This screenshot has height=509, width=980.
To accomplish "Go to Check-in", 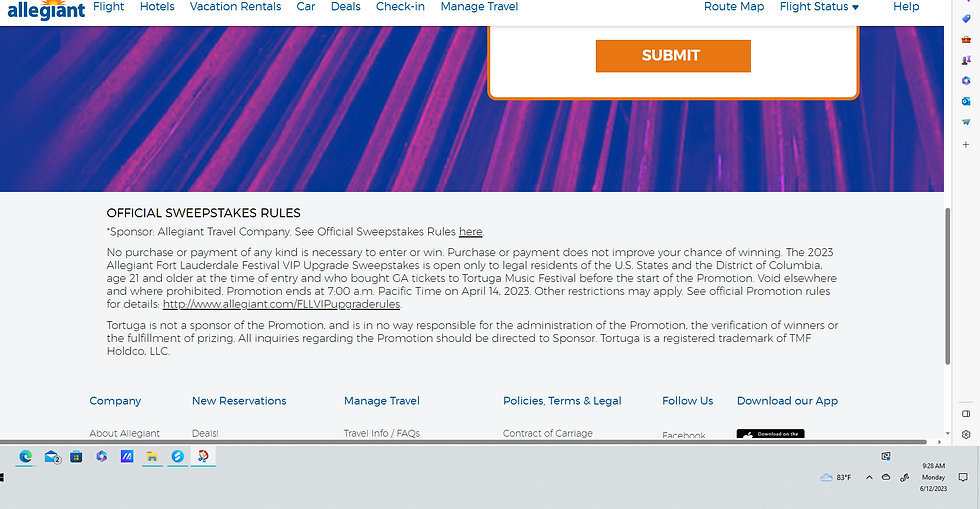I will coord(400,7).
